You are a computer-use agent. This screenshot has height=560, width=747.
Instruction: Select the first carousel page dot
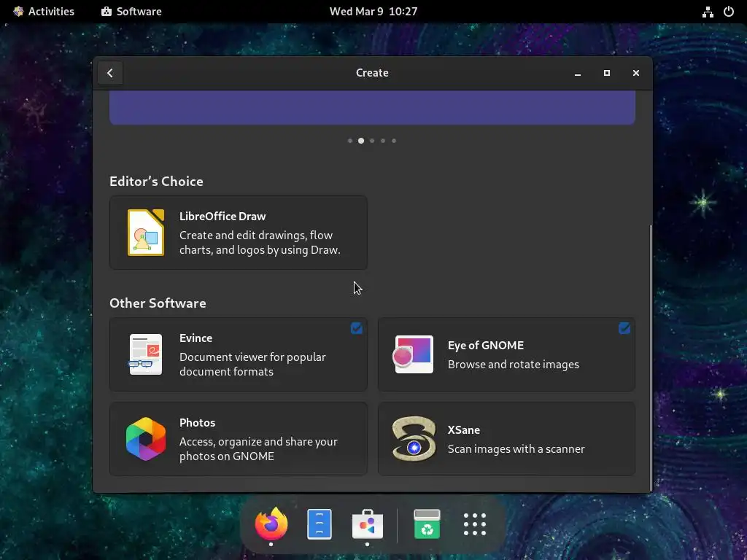coord(350,141)
